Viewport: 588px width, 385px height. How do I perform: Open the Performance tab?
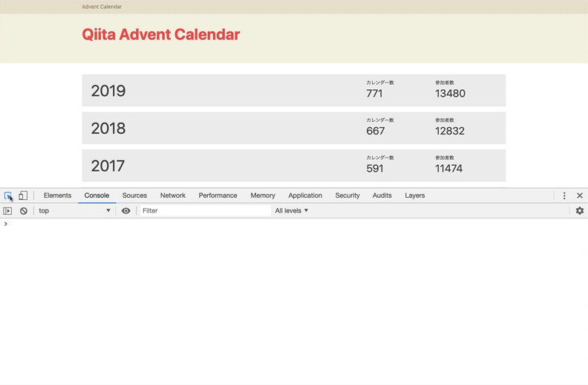point(218,195)
